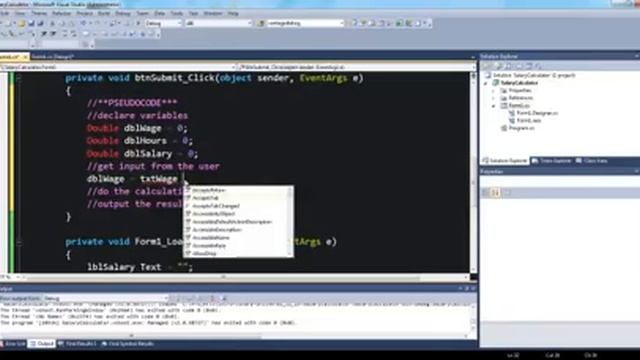Click Refresh icon in Solution Explorer toolbar
Screen dimensions: 640x360
coord(509,66)
